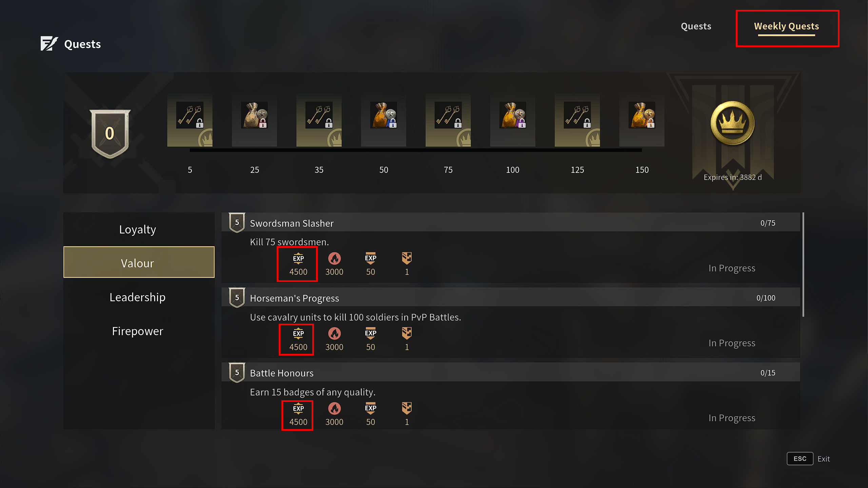The image size is (868, 488).
Task: Click the loot bag reward at 100 points
Action: coord(513,115)
